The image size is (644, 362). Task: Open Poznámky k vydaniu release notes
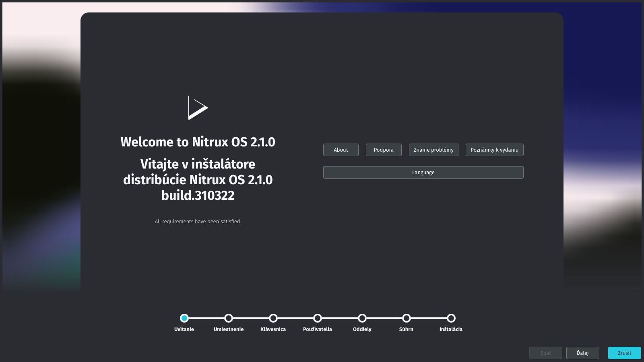(494, 150)
